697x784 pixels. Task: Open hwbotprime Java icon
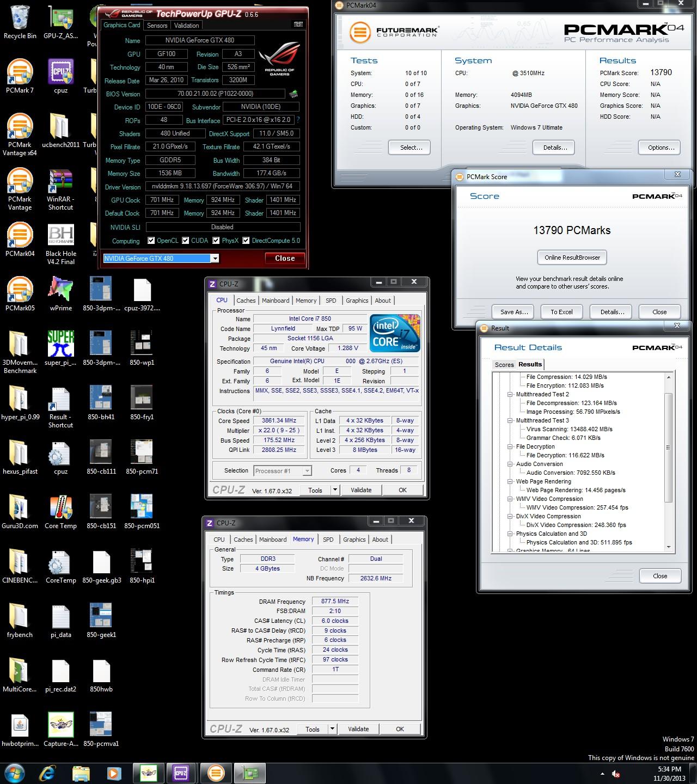click(20, 725)
